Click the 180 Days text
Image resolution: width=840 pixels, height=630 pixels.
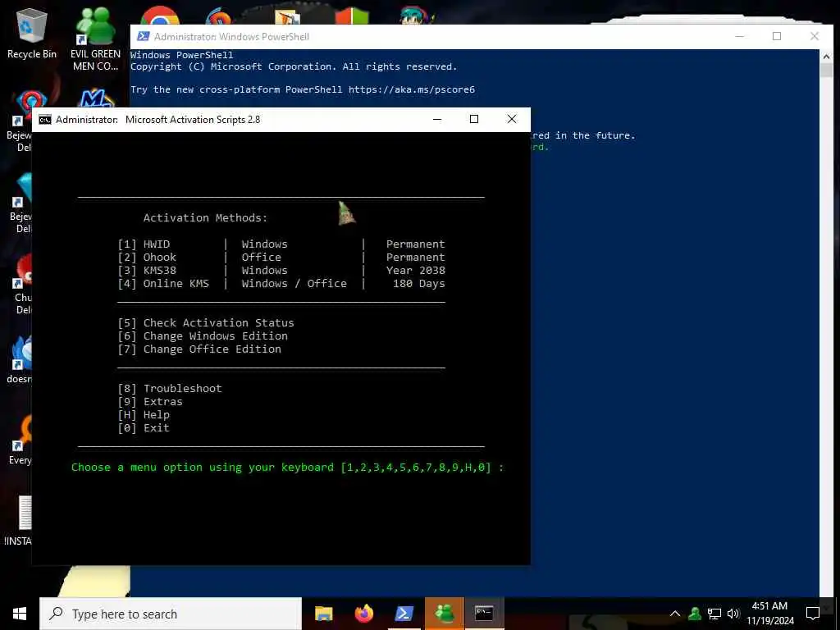[x=419, y=283]
